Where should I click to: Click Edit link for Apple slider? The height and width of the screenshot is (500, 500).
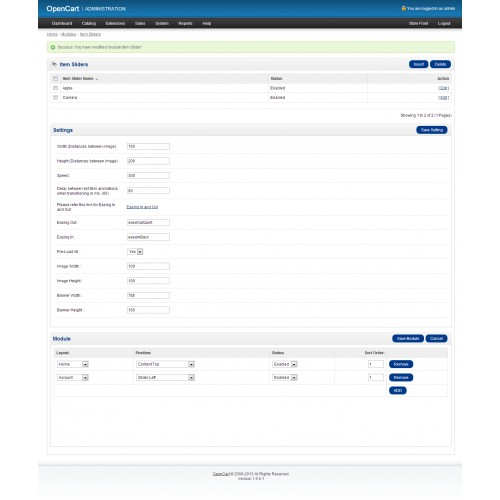click(444, 88)
